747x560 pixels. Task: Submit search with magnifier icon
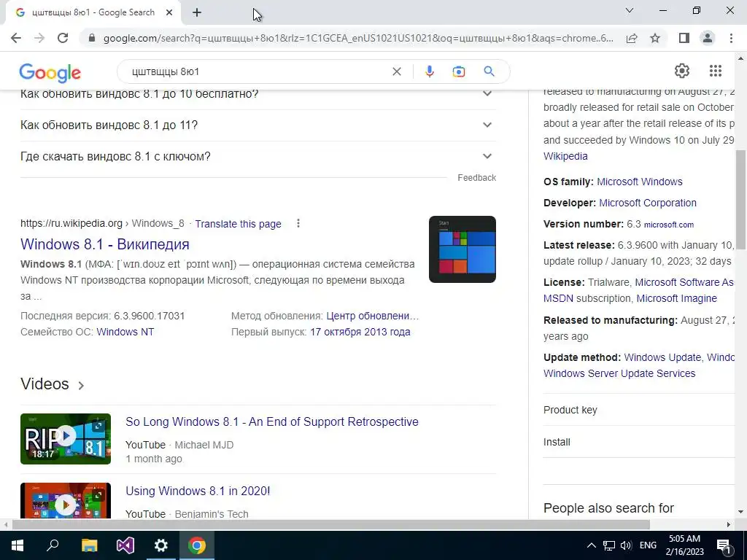pyautogui.click(x=489, y=71)
